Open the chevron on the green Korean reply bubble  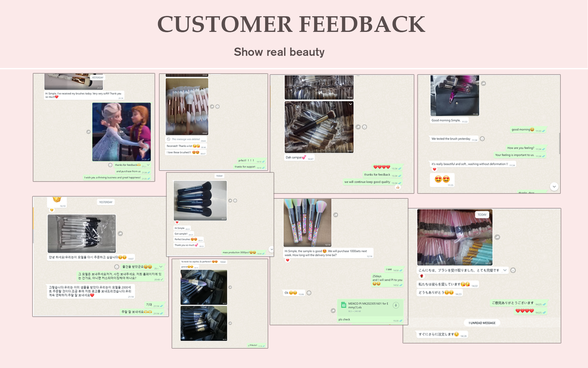tap(161, 266)
